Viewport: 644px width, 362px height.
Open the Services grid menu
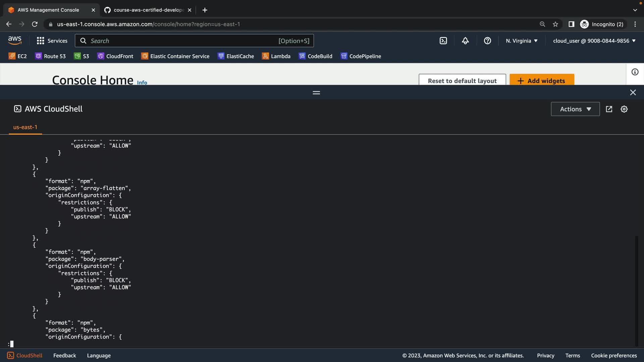(52, 41)
